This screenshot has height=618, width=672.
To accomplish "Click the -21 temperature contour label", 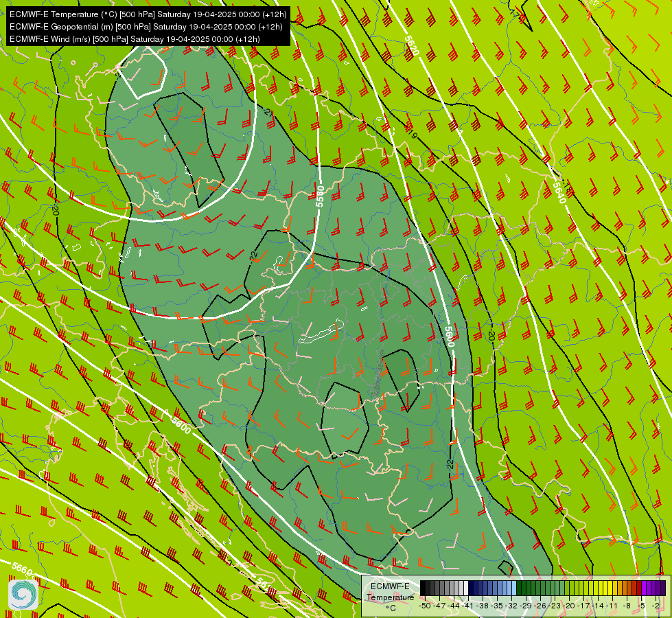I will pyautogui.click(x=268, y=113).
